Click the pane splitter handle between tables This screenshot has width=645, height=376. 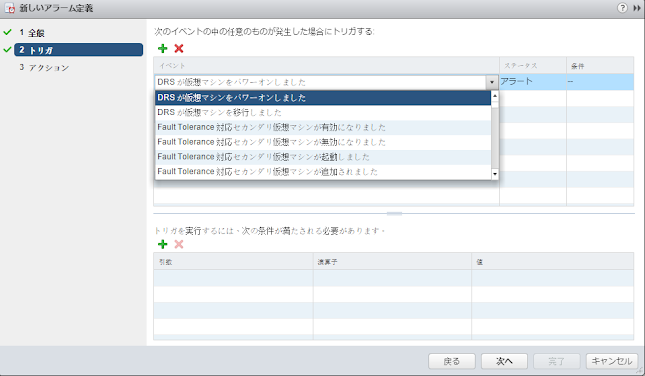(x=394, y=214)
